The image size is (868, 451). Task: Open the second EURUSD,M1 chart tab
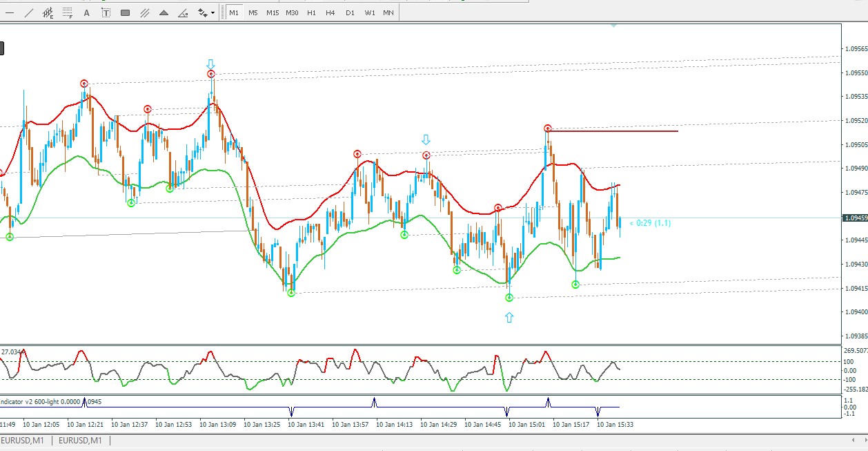[x=80, y=441]
